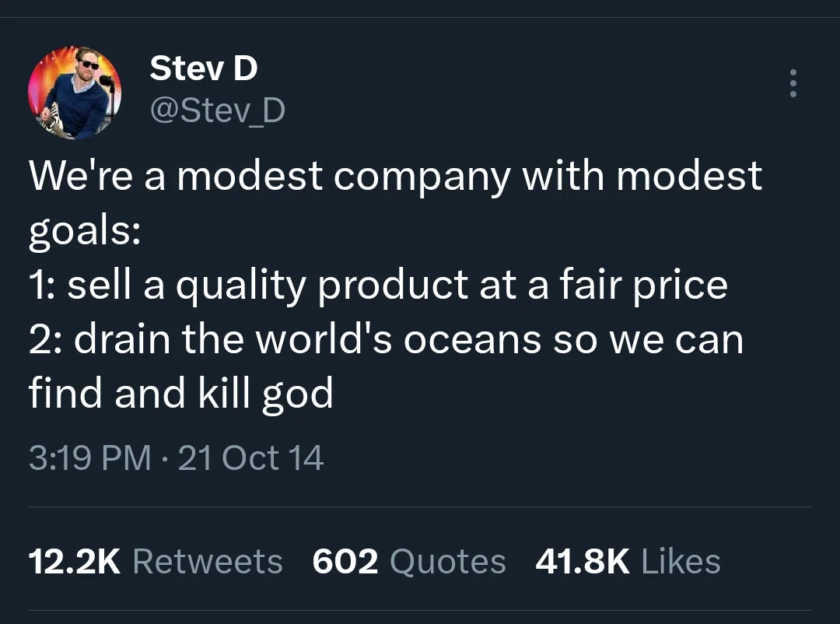The width and height of the screenshot is (840, 624).
Task: Show the 41.8K Likes list
Action: (x=628, y=562)
